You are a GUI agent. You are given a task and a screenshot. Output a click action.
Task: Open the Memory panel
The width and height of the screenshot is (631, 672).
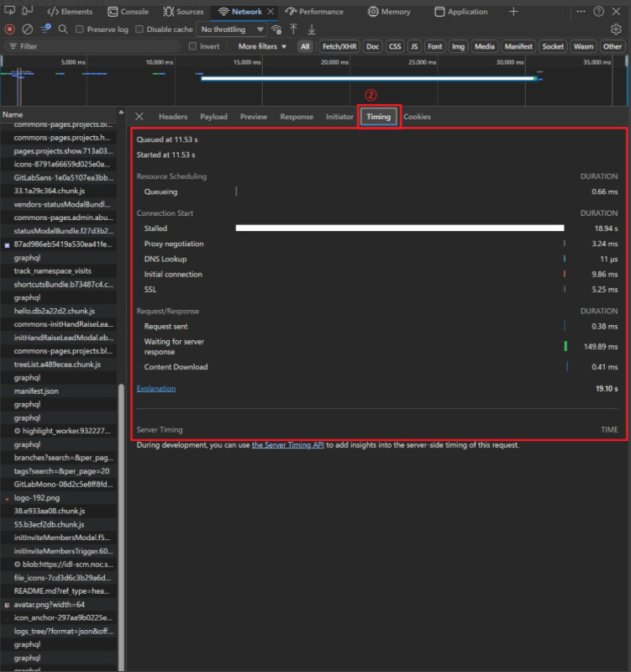coord(389,12)
